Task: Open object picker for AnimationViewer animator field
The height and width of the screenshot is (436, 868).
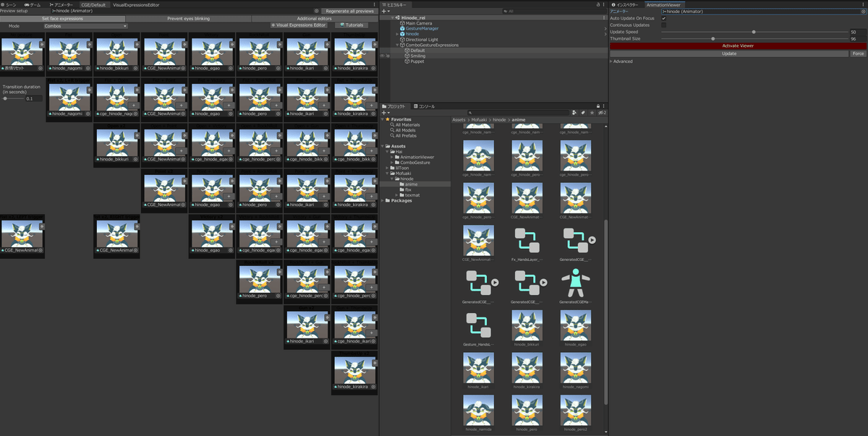Action: click(x=863, y=12)
